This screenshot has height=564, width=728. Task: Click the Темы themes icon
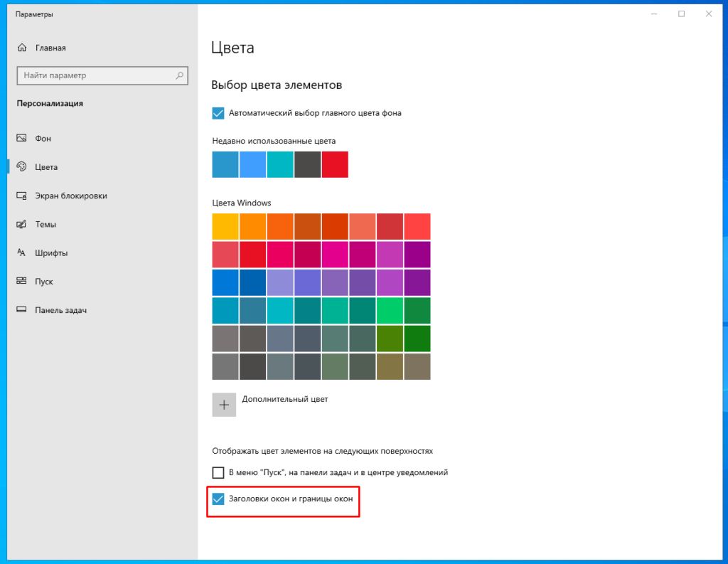(x=21, y=224)
